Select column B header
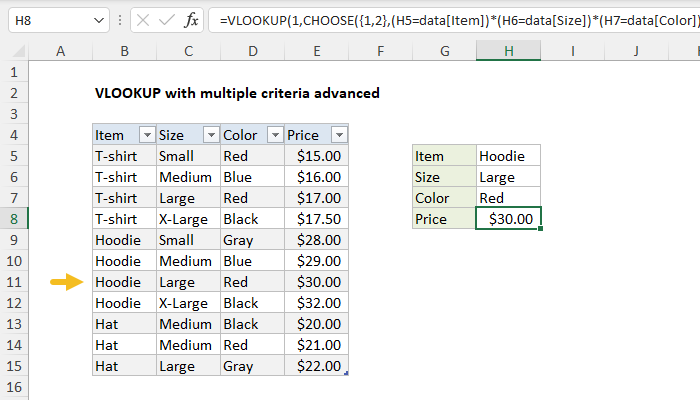Image resolution: width=700 pixels, height=400 pixels. (x=123, y=50)
